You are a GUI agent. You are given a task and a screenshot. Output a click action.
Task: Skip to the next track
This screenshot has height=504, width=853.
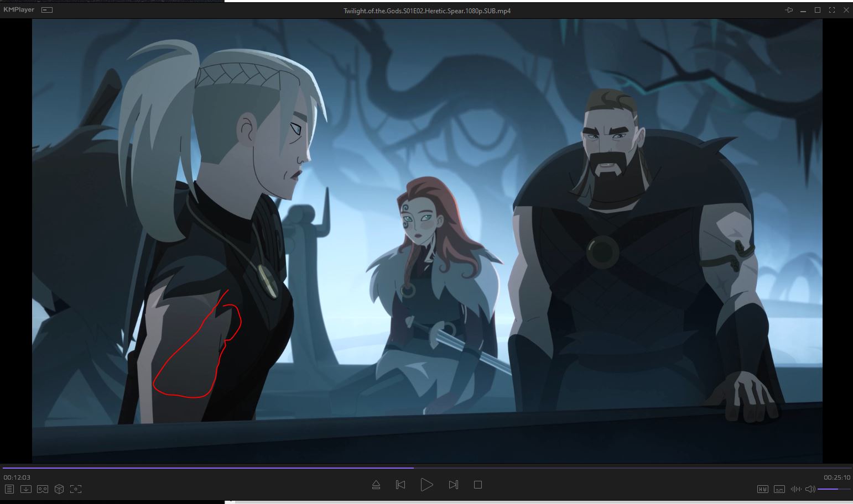pos(453,485)
